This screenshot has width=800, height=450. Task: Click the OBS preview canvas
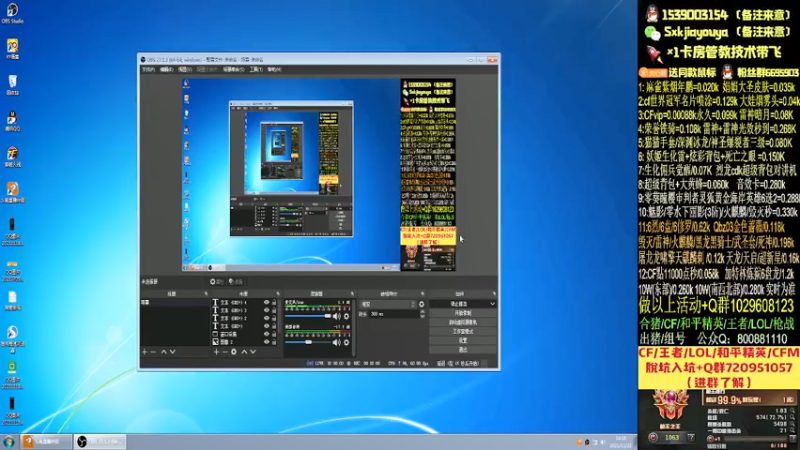(319, 174)
